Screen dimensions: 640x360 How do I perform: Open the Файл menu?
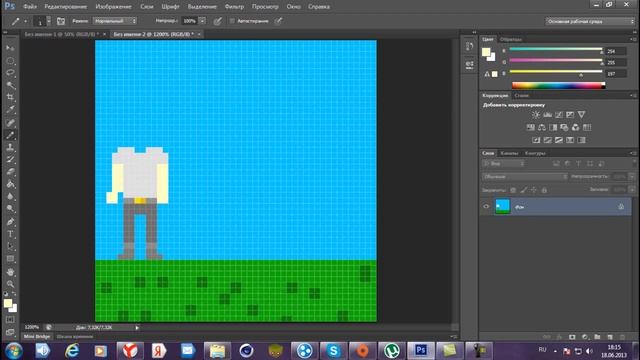pos(30,7)
